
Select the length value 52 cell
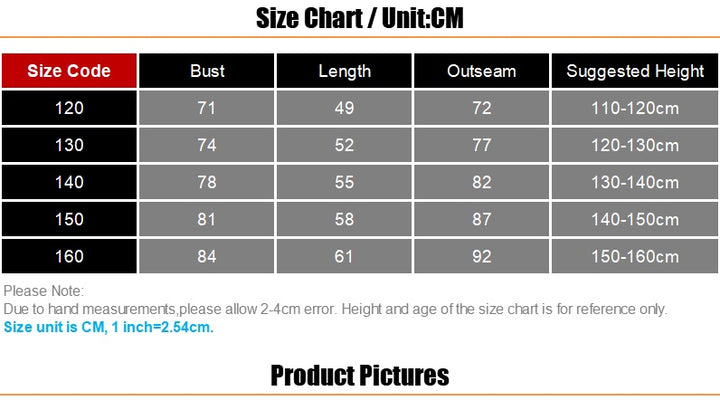(x=344, y=145)
